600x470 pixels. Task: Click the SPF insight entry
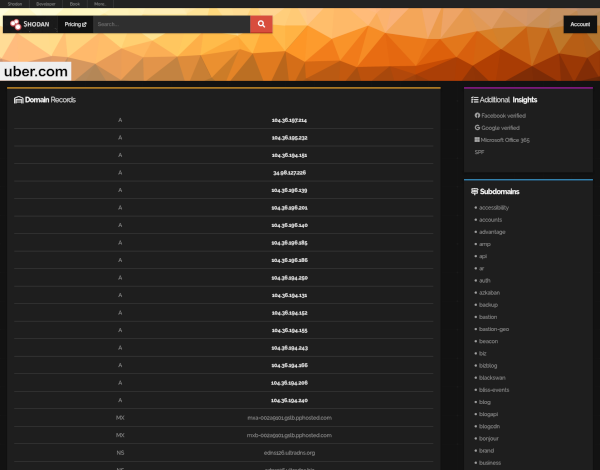tap(479, 152)
